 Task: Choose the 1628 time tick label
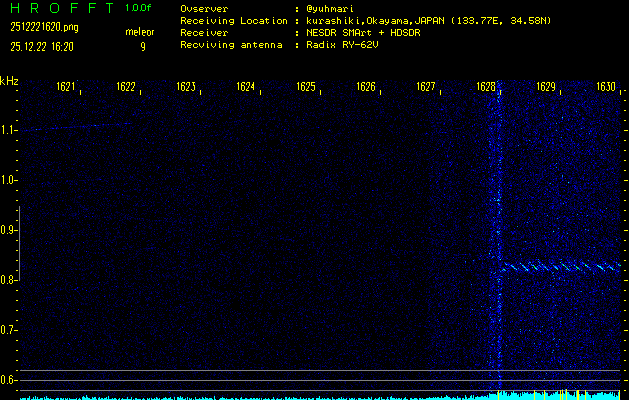(x=486, y=87)
